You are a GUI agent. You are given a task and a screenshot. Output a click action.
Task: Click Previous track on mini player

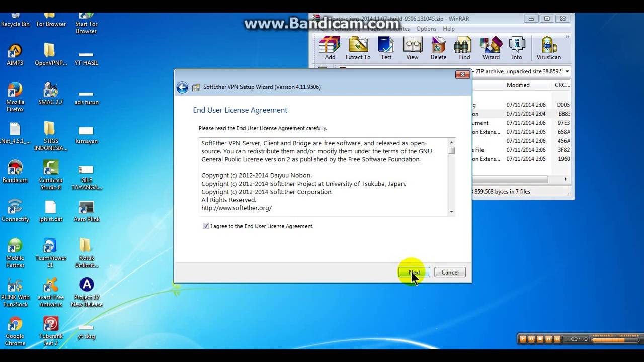548,339
